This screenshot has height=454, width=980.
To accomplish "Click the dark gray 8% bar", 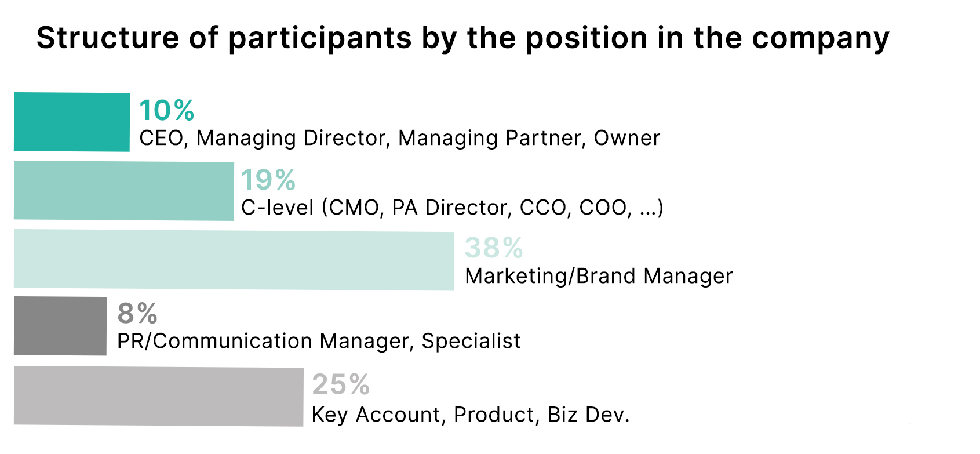I will coord(60,326).
